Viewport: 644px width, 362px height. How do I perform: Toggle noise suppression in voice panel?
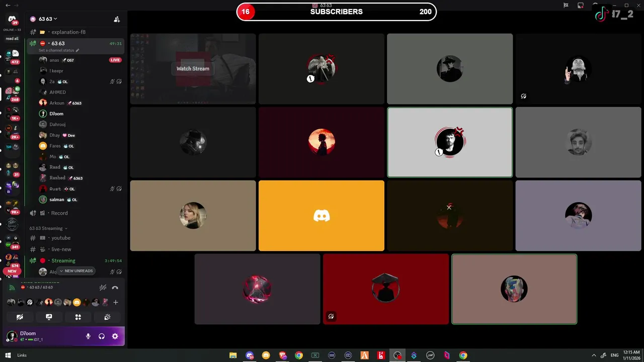tap(103, 288)
